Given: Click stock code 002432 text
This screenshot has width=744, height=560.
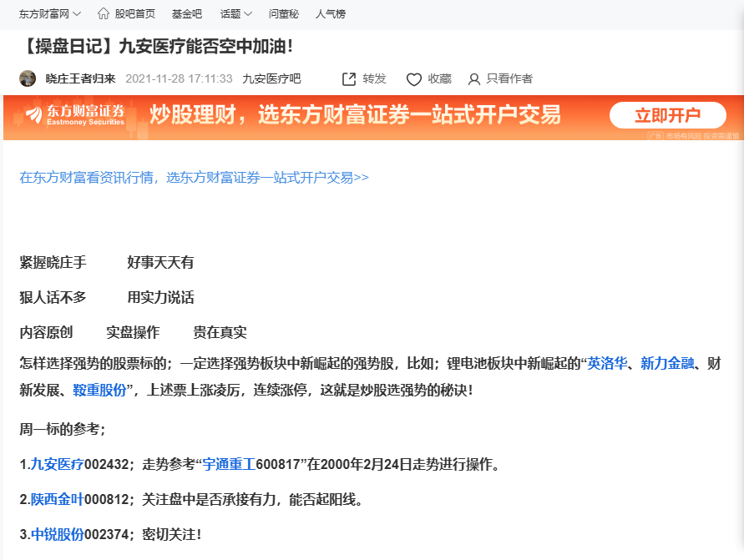Looking at the screenshot, I should pos(106,464).
